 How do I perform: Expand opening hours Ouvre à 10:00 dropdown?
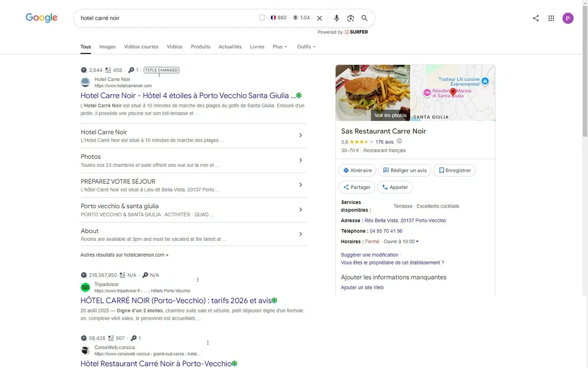[401, 241]
